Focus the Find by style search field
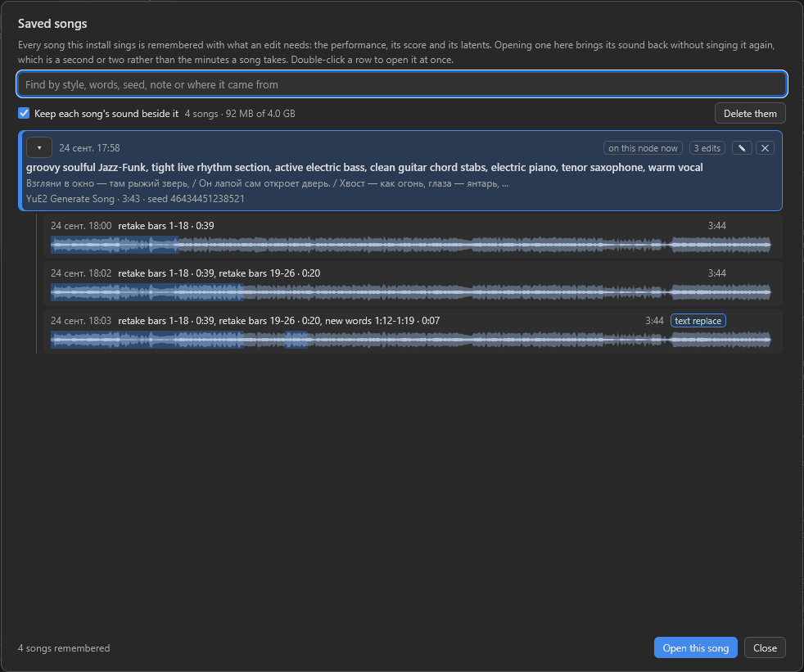The height and width of the screenshot is (672, 804). [402, 84]
